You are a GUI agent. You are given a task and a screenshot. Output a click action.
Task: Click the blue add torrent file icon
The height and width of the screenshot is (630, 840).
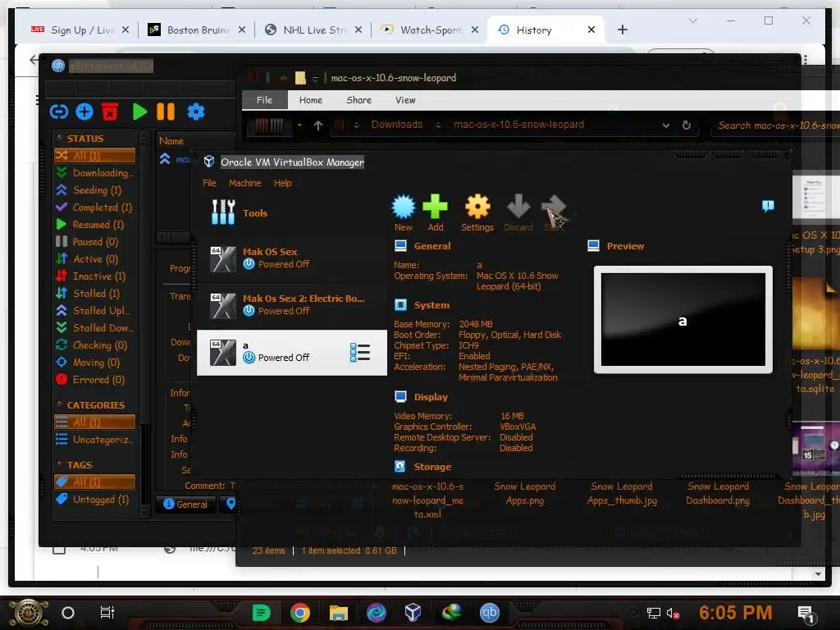point(84,112)
